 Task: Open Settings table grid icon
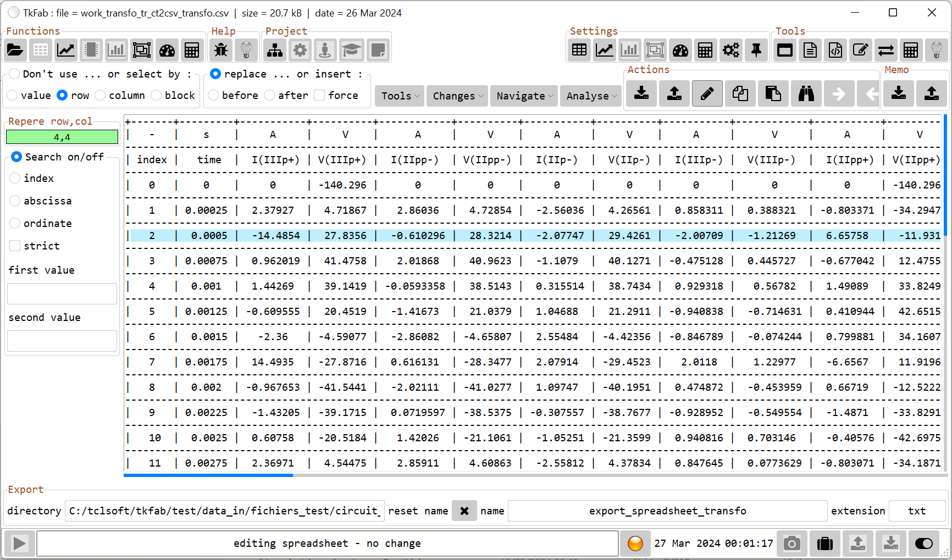[x=579, y=51]
